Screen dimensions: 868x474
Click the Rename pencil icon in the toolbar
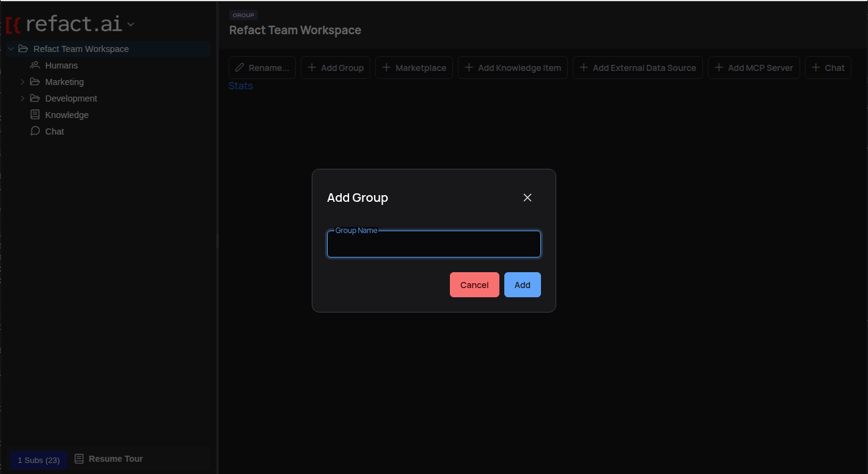click(x=240, y=67)
